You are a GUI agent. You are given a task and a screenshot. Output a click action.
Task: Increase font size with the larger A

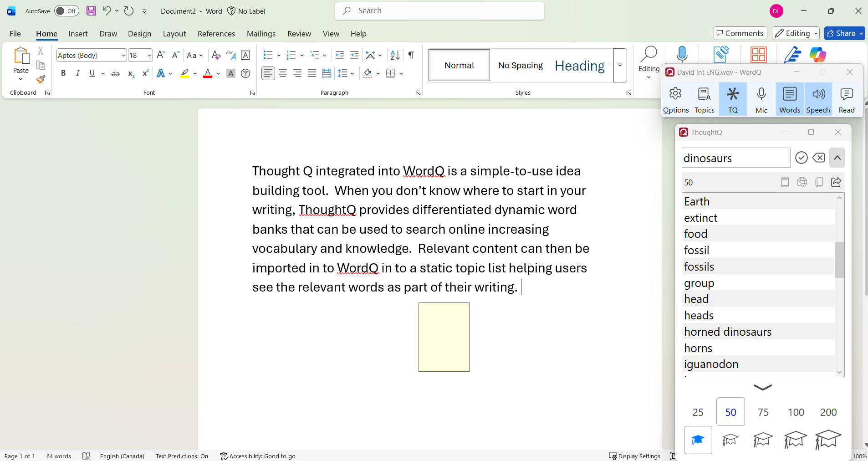(x=161, y=55)
